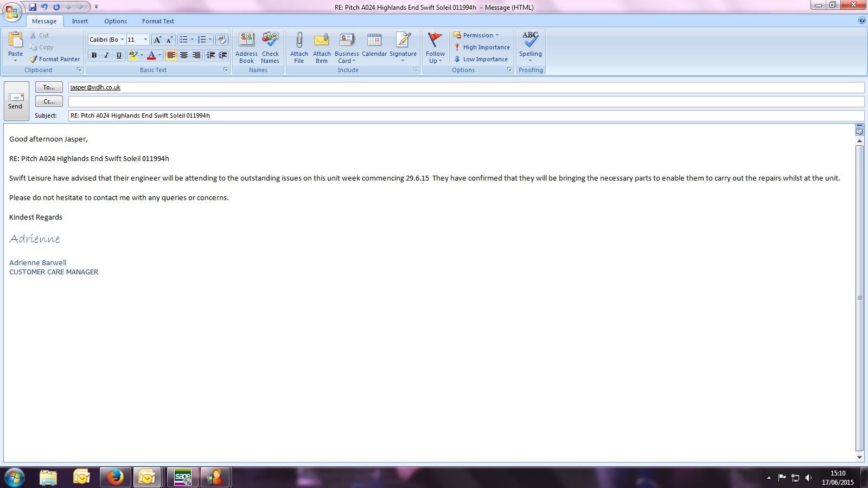The width and height of the screenshot is (868, 488).
Task: Expand the numbering style dropdown arrow
Action: tap(210, 40)
